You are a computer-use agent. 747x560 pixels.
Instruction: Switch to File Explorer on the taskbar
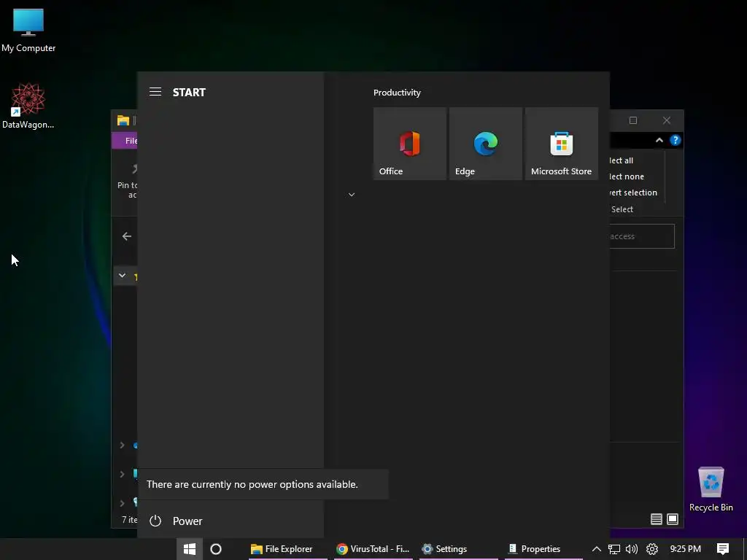(x=287, y=549)
